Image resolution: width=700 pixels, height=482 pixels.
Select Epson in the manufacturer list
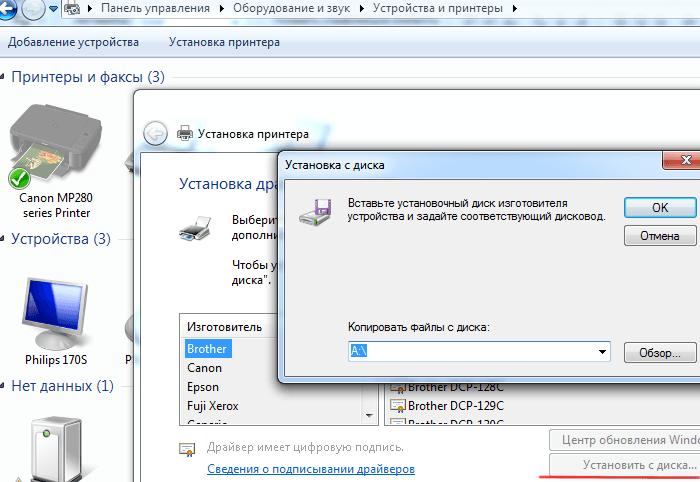(x=203, y=387)
